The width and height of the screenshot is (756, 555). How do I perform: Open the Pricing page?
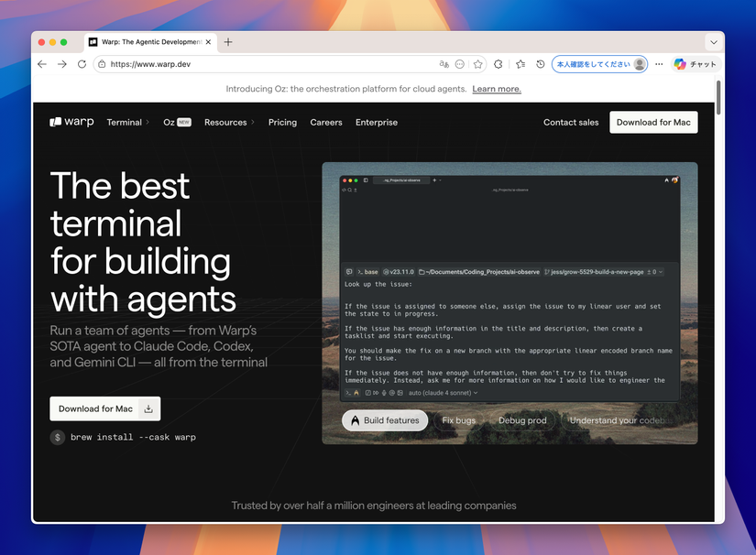(x=282, y=123)
